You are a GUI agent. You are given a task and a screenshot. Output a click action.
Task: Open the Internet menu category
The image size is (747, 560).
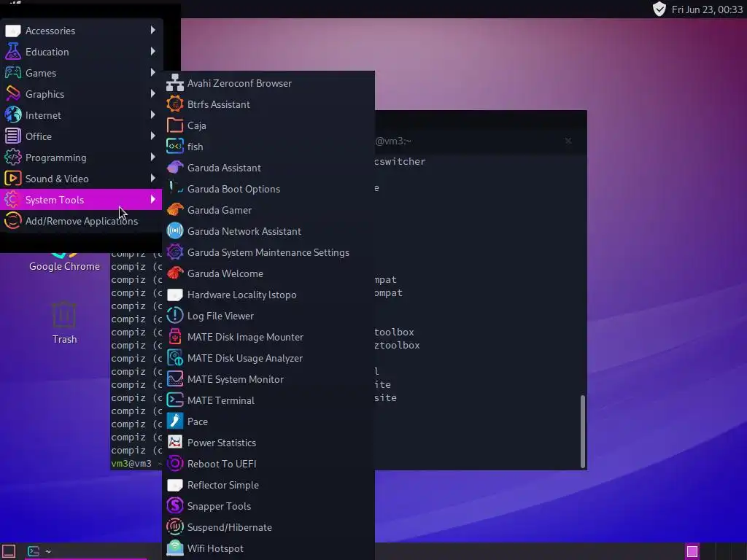click(81, 115)
